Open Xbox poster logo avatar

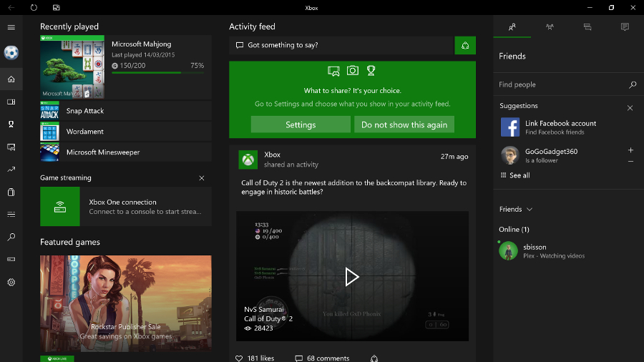pyautogui.click(x=248, y=160)
